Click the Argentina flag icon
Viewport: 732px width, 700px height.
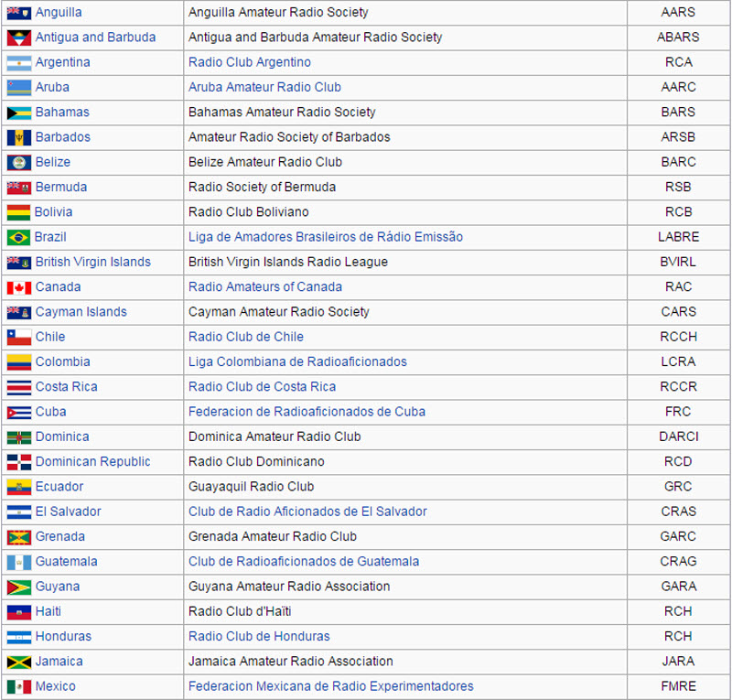click(19, 63)
